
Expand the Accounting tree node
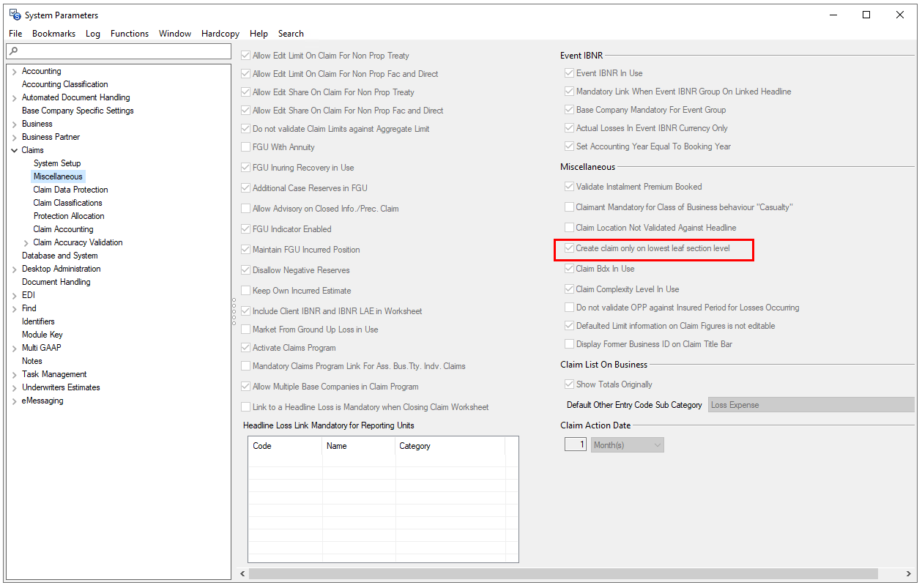(14, 71)
